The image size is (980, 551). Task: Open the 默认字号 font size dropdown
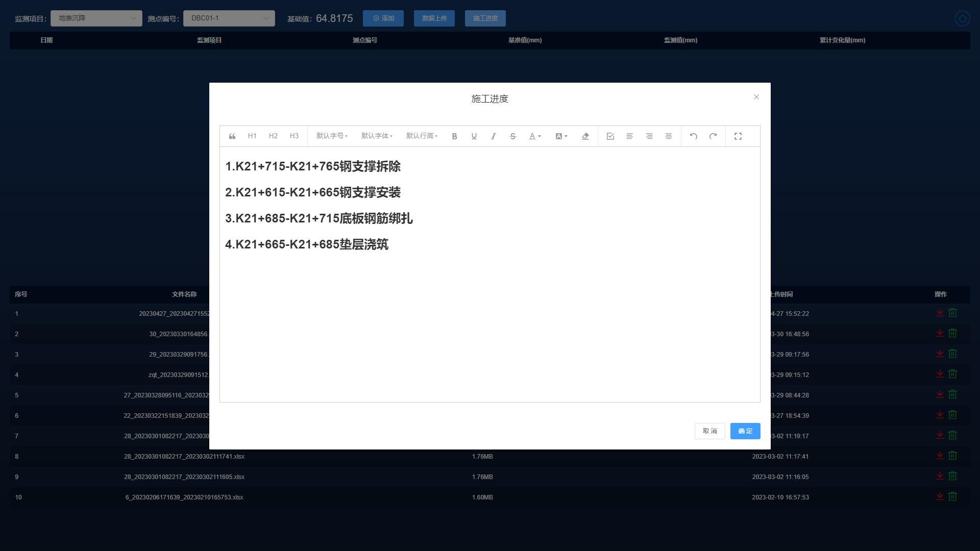(x=332, y=136)
